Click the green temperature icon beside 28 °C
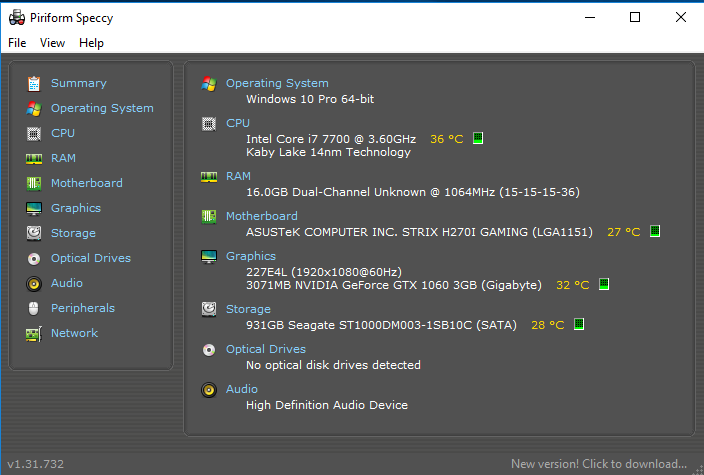This screenshot has height=475, width=704. coord(579,324)
